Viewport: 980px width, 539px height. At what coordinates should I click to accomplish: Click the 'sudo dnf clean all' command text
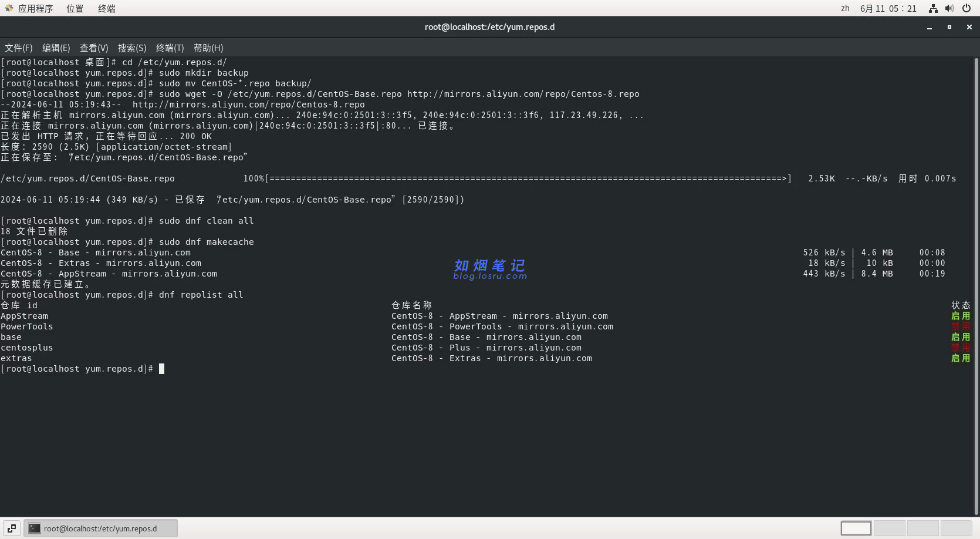[207, 221]
